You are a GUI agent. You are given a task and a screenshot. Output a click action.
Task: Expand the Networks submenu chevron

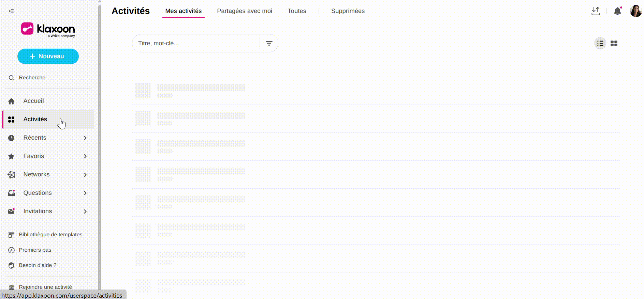[85, 175]
